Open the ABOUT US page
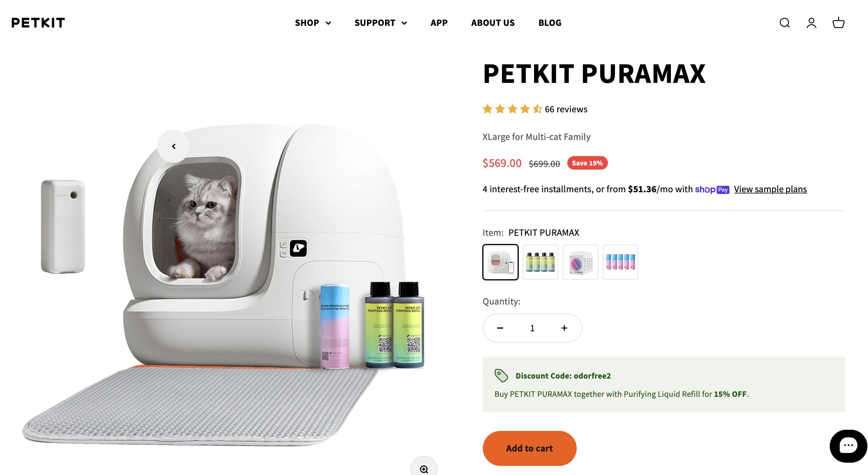868x475 pixels. click(x=493, y=23)
